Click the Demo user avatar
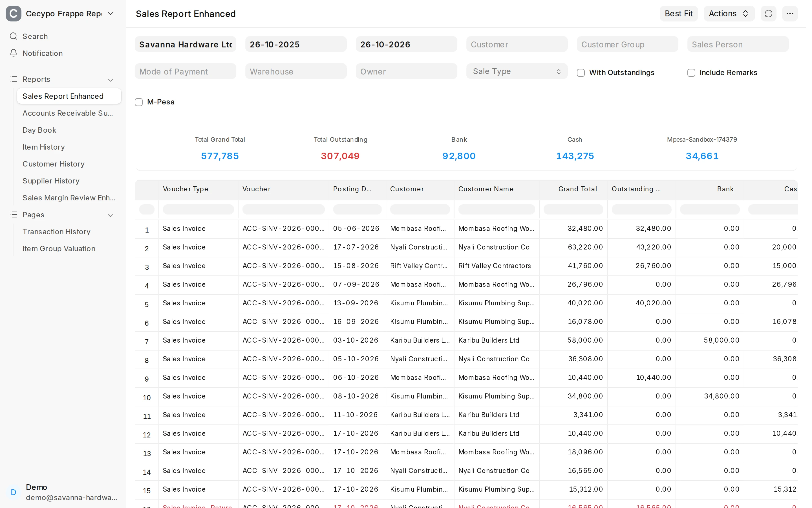Viewport: 812px width, 508px height. pyautogui.click(x=14, y=492)
